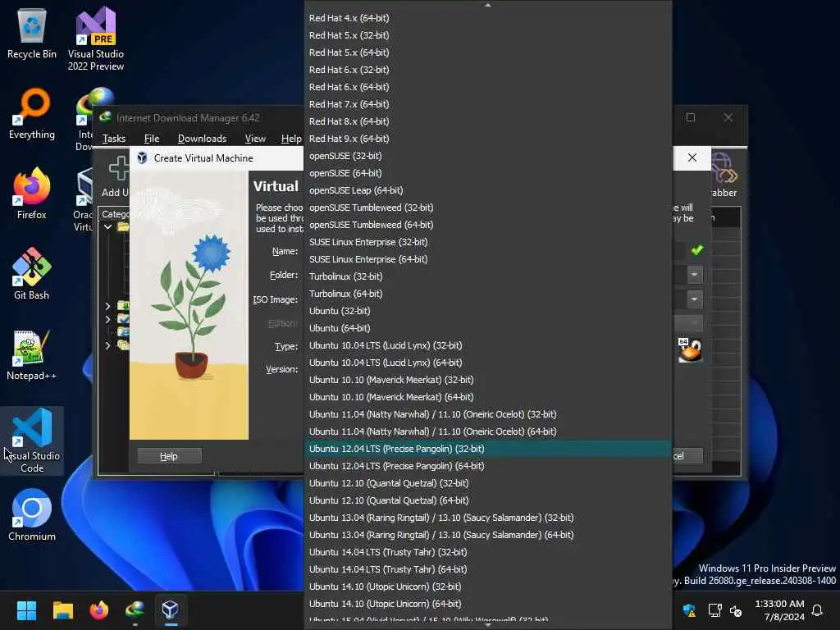Select Turbolinux (64-bit)
This screenshot has width=840, height=630.
pos(487,294)
